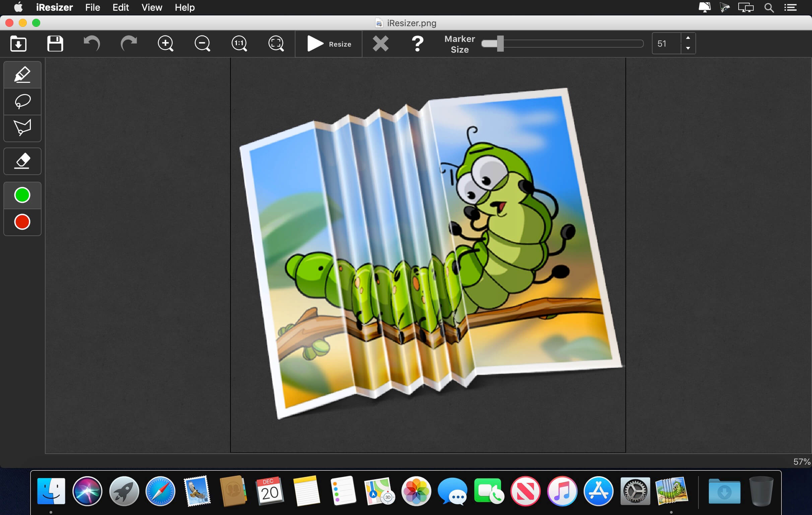
Task: Select the Lasso tool
Action: [x=22, y=102]
